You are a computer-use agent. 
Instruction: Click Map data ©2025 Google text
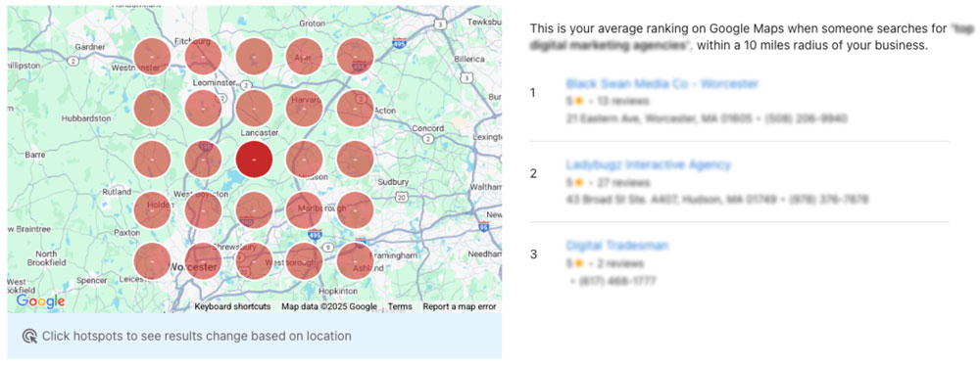pyautogui.click(x=329, y=306)
